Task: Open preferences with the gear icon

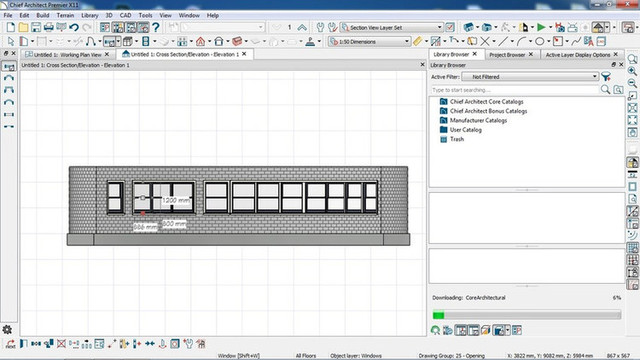Action: (7, 329)
